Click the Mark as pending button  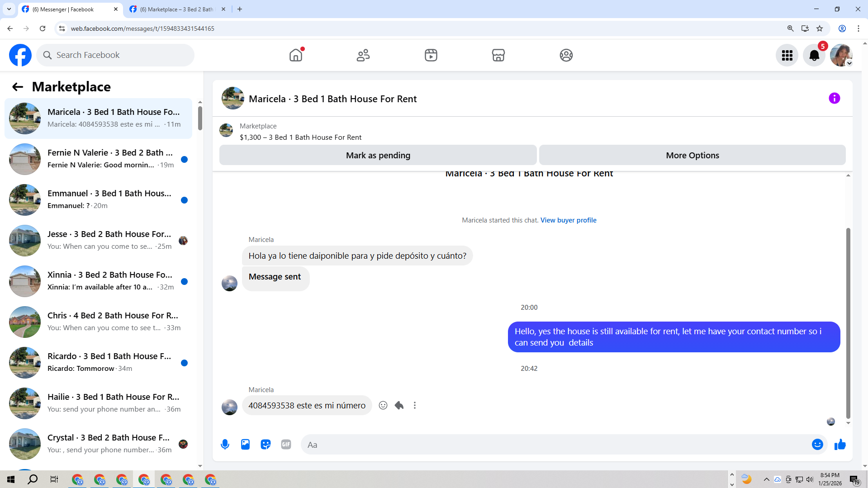378,155
